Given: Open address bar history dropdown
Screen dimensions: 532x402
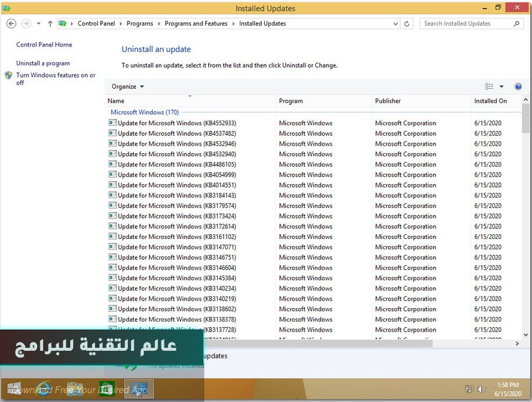Looking at the screenshot, I should coord(395,24).
